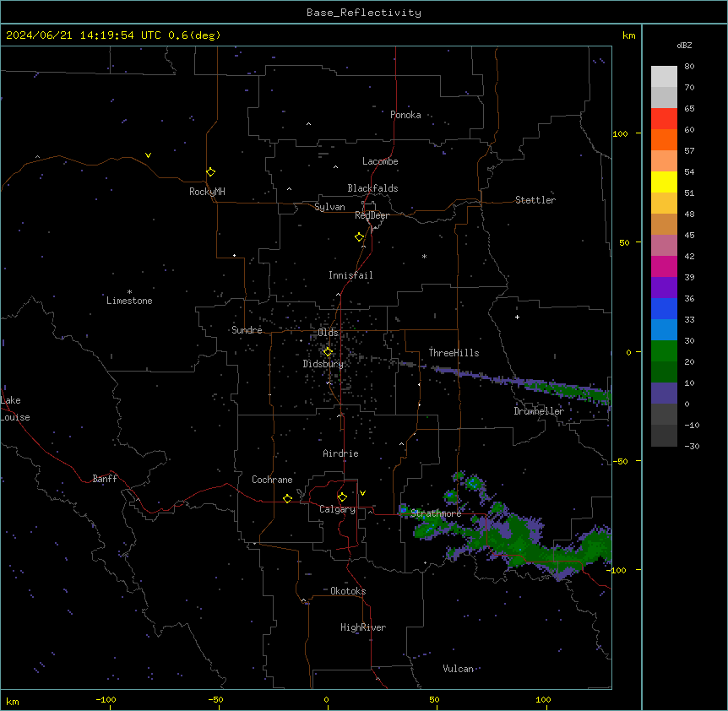This screenshot has height=711, width=728.
Task: Click the Ponoka city label
Action: pos(405,115)
